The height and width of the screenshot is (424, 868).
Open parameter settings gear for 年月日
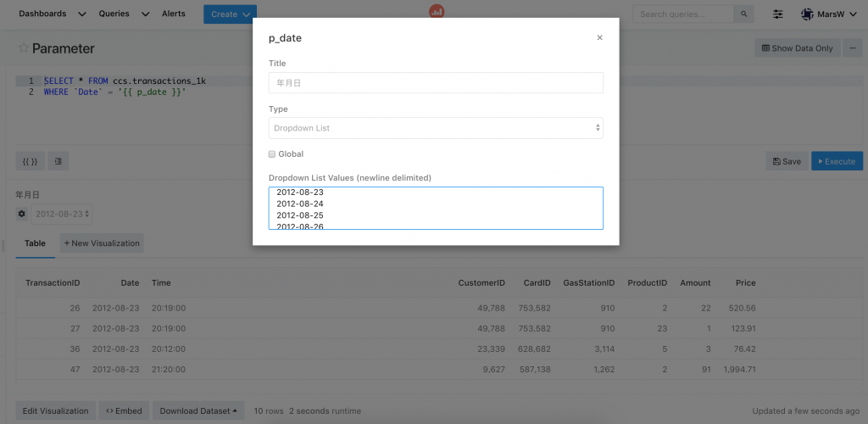click(21, 214)
